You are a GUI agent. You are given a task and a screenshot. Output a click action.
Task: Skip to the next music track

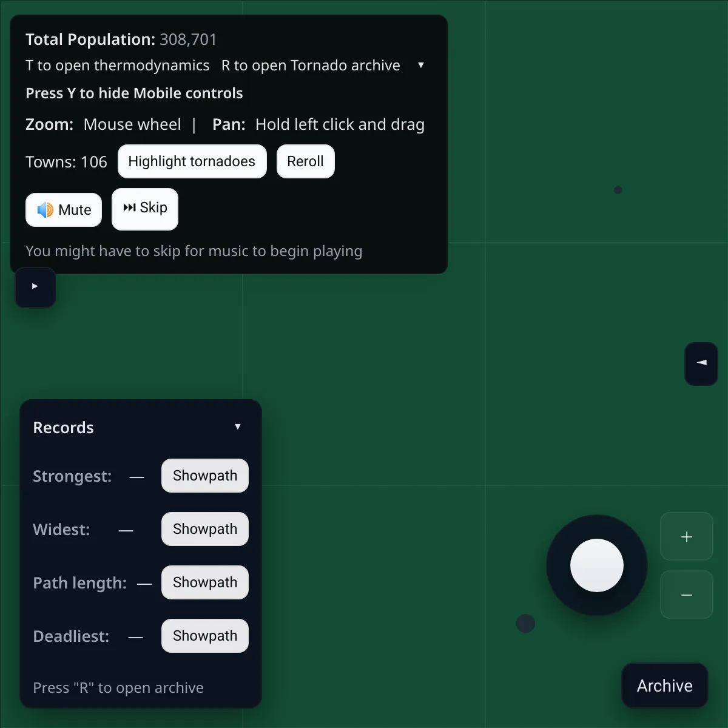coord(145,209)
